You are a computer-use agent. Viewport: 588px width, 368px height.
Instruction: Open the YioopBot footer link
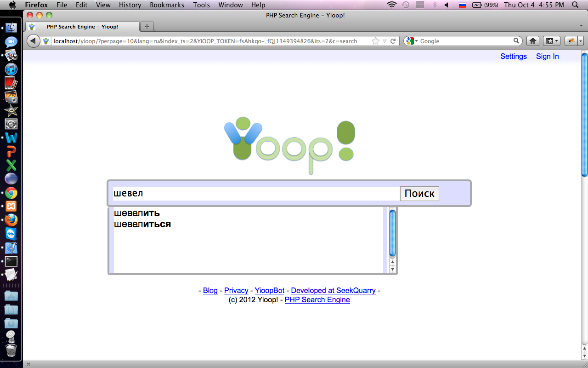(270, 291)
